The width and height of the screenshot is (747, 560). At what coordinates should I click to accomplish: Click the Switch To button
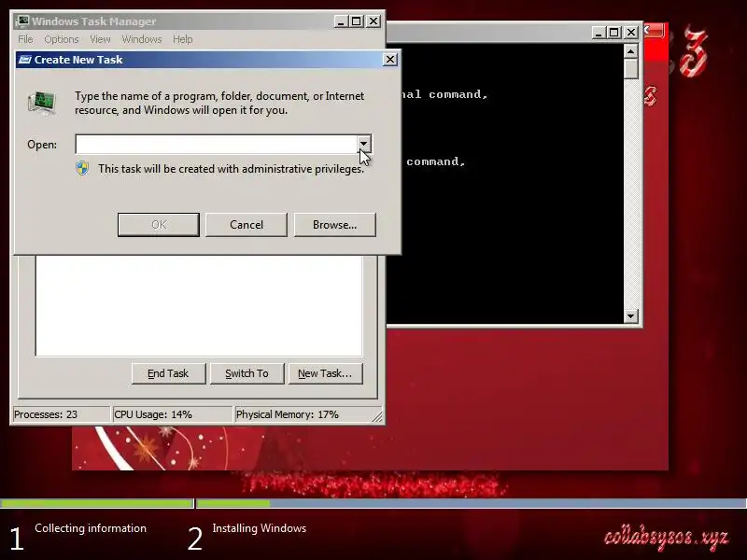click(247, 373)
